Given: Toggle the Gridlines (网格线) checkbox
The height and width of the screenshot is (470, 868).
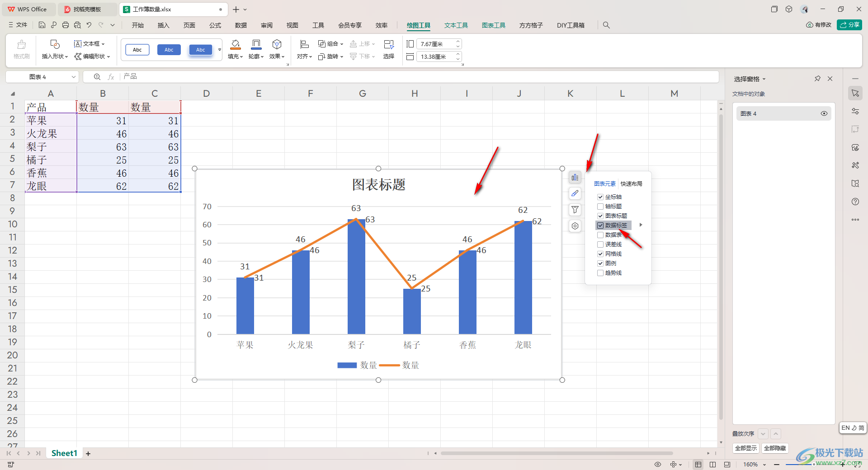Looking at the screenshot, I should pos(600,254).
